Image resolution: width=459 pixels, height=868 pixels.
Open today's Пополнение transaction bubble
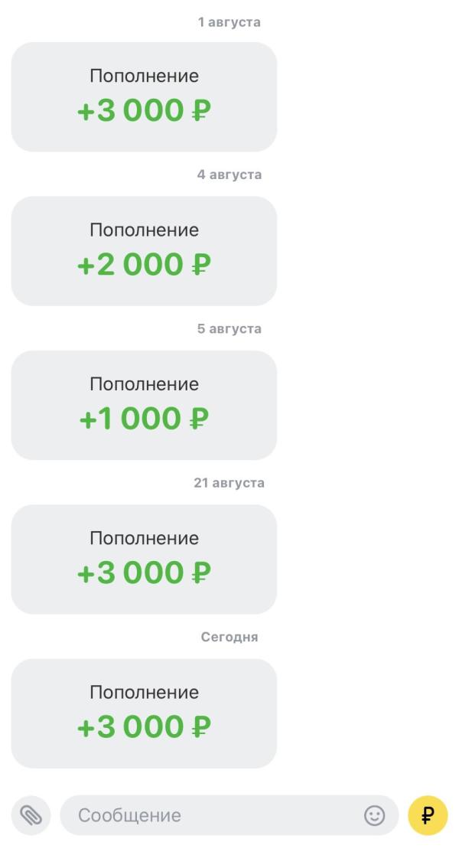144,713
